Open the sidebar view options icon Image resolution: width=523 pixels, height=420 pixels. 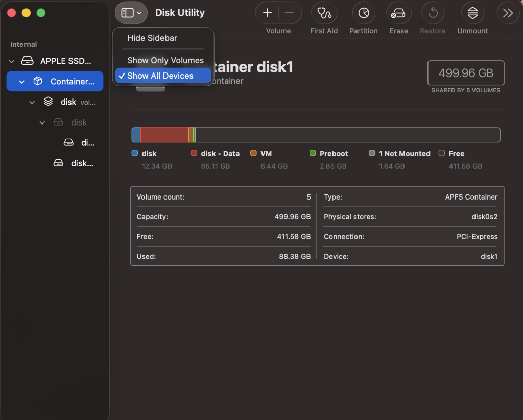tap(131, 12)
